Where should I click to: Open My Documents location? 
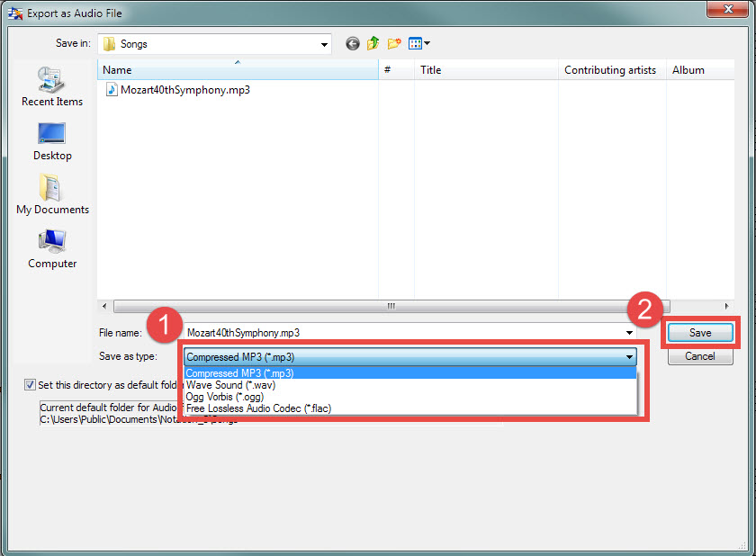[x=52, y=194]
